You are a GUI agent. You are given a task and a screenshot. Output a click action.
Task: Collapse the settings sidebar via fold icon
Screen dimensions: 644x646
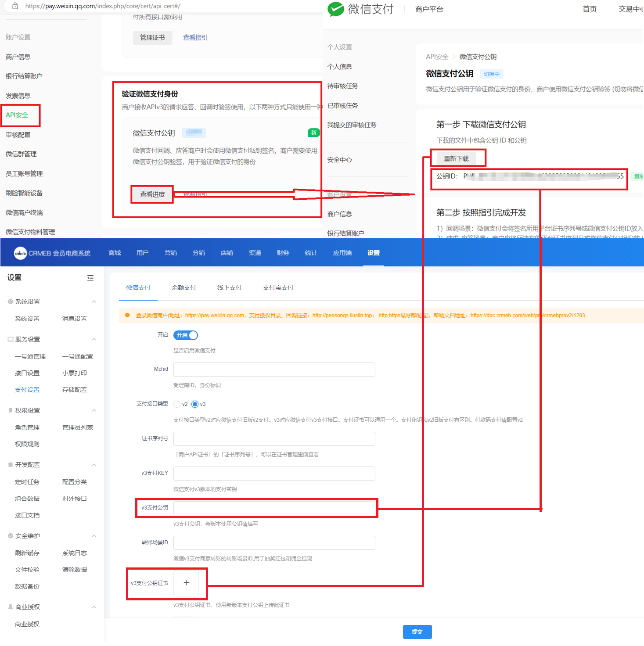(90, 278)
